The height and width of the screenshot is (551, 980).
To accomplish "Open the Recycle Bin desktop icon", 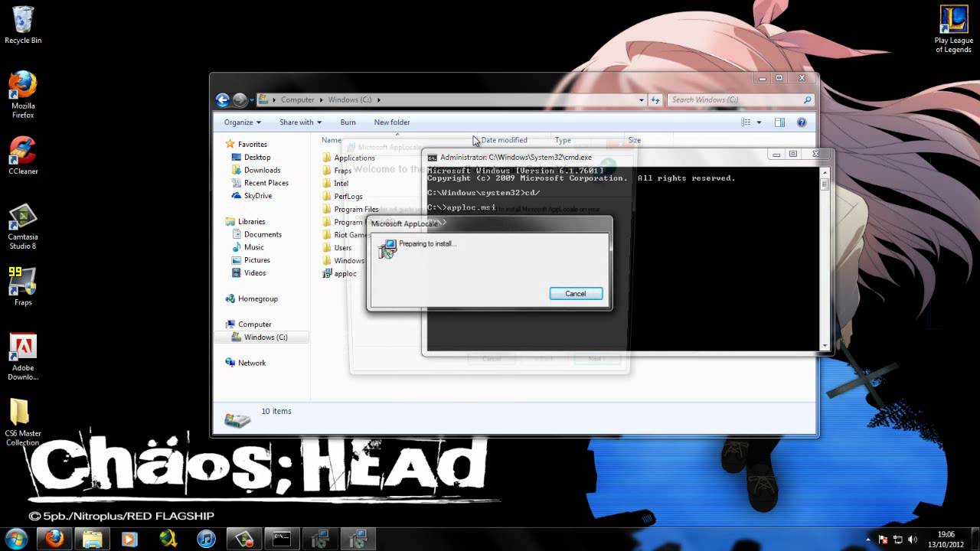I will click(x=23, y=24).
